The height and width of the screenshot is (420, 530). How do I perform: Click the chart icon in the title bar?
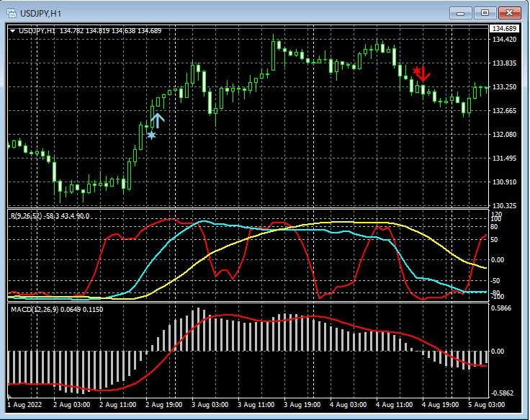point(11,12)
